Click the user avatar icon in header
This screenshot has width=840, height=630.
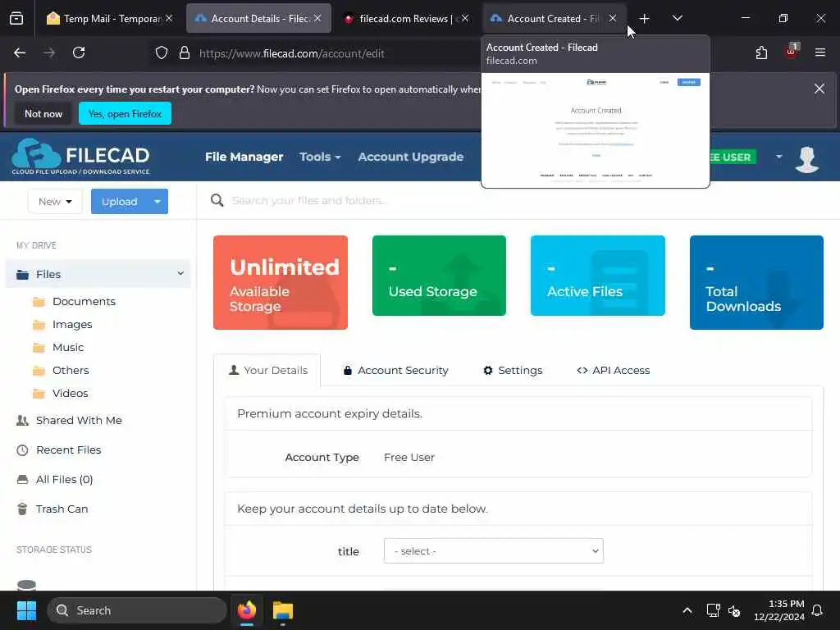pyautogui.click(x=807, y=158)
